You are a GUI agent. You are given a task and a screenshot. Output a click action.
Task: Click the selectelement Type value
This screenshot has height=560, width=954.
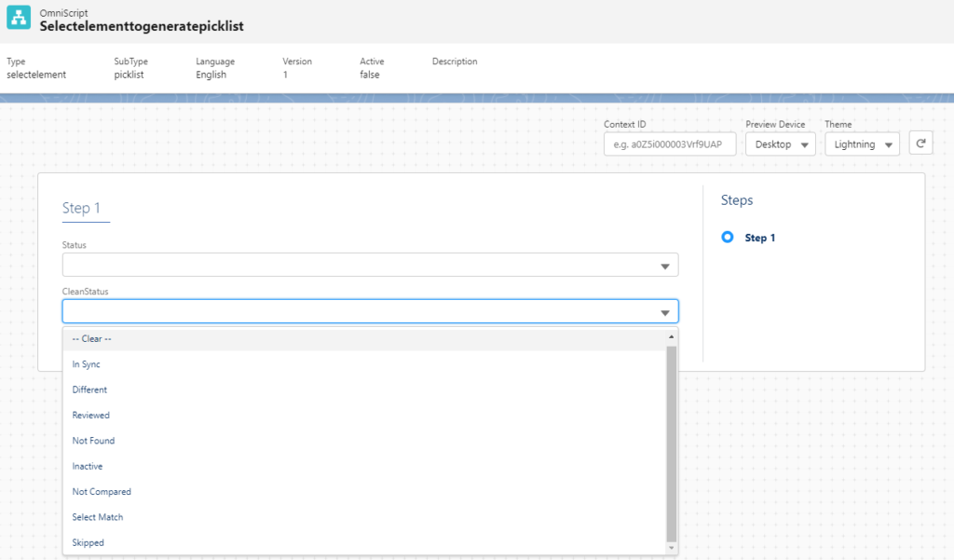click(36, 75)
